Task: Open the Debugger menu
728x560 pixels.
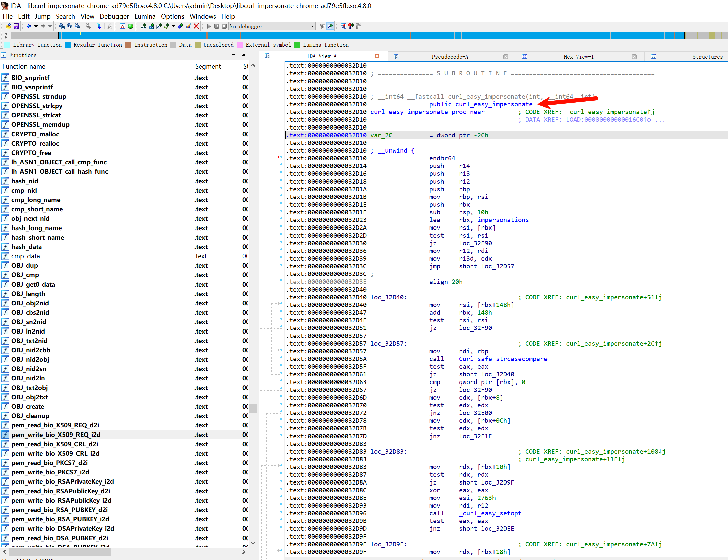Action: pos(114,16)
